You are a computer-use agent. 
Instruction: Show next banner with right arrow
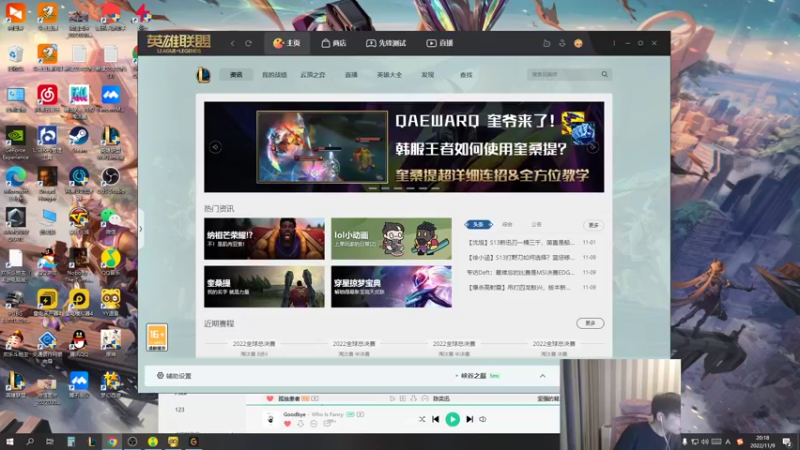pyautogui.click(x=593, y=147)
